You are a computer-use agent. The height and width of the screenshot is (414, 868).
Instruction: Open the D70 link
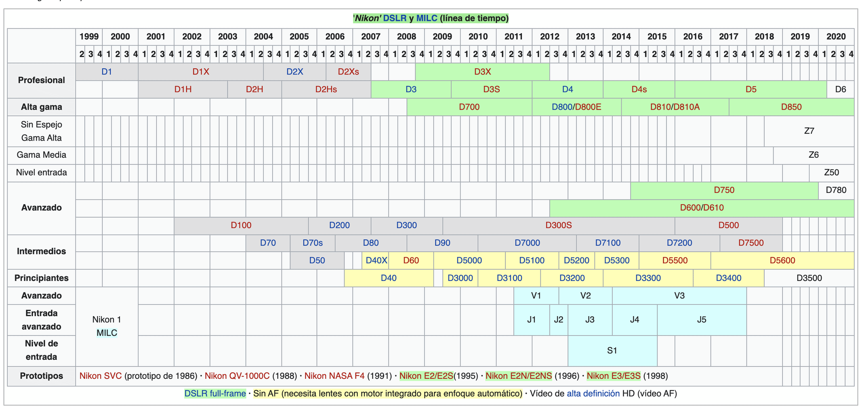pyautogui.click(x=268, y=243)
